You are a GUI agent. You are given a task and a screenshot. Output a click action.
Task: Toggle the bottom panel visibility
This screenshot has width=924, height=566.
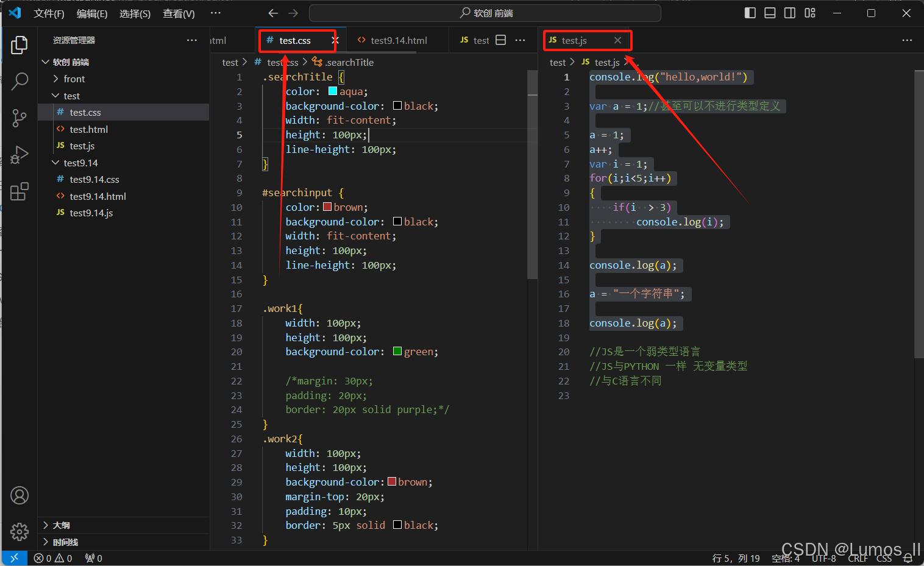coord(770,13)
